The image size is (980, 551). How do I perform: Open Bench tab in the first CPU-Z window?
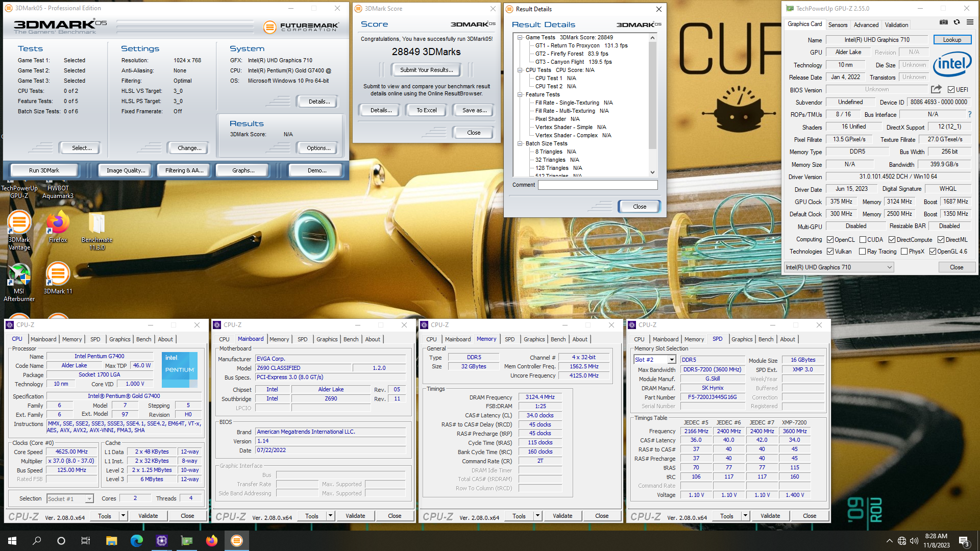(x=144, y=339)
